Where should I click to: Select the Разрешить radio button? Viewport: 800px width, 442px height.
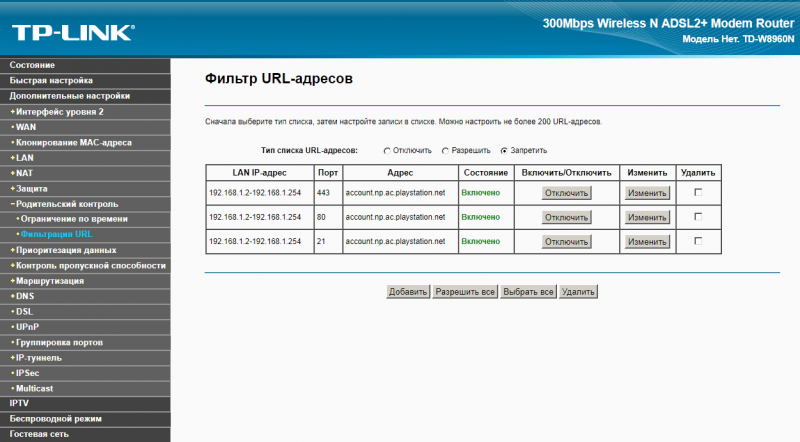[x=446, y=150]
